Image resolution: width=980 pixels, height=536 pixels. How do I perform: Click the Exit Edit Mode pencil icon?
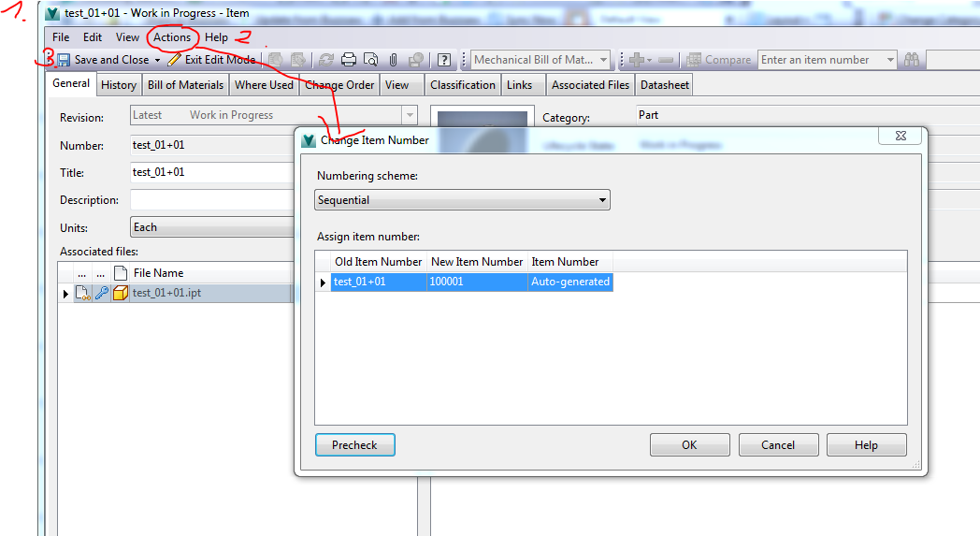tap(174, 60)
